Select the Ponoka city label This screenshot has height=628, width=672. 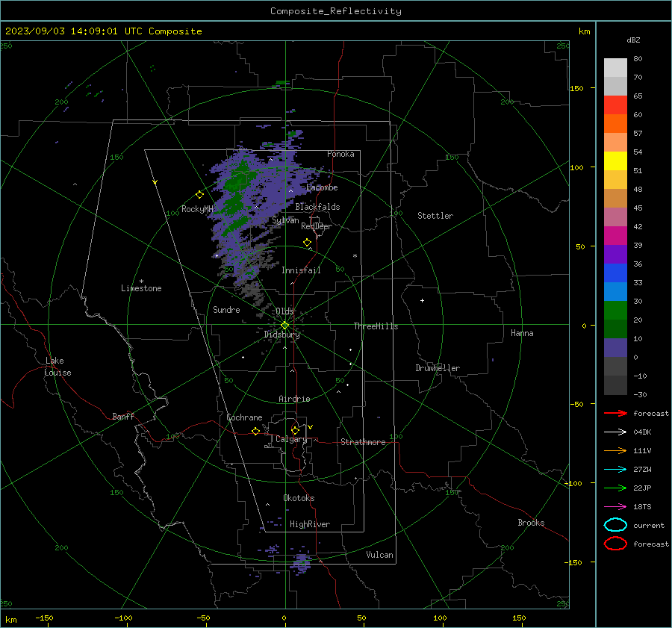coord(340,154)
